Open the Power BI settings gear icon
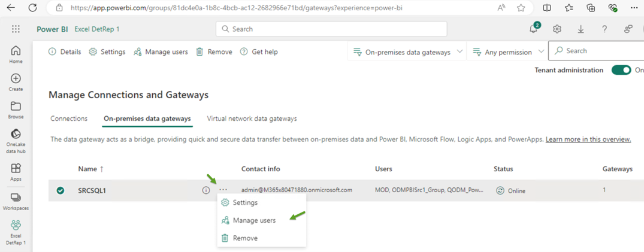The height and width of the screenshot is (252, 644). pos(557,29)
